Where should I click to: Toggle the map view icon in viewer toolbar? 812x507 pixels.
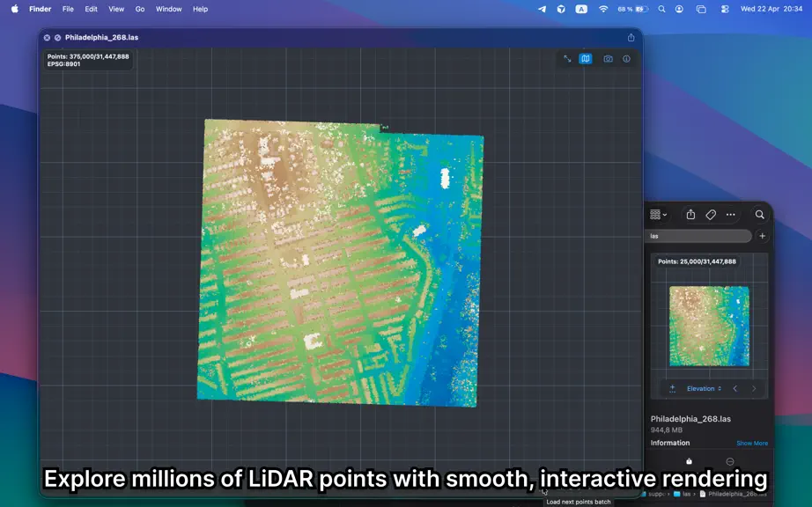(x=586, y=59)
